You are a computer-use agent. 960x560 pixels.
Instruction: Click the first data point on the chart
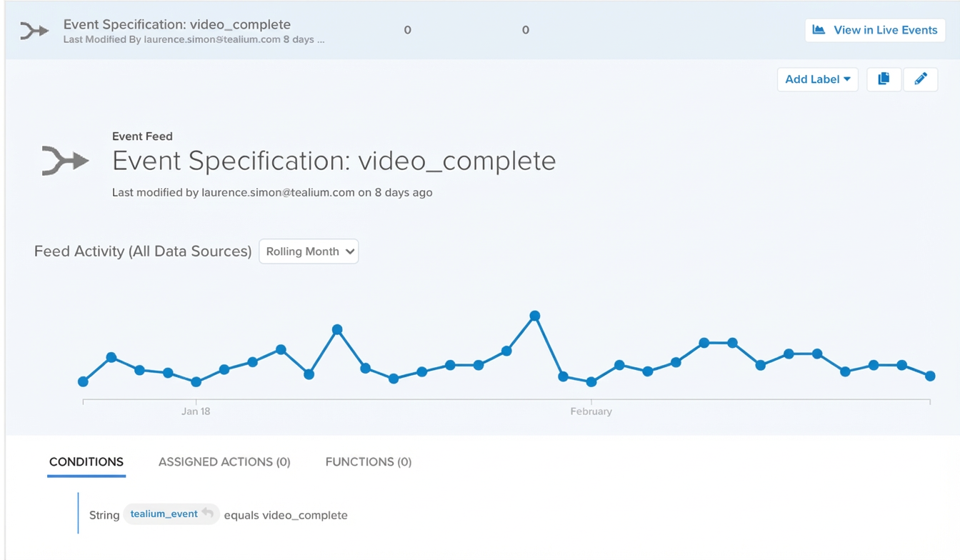point(83,382)
